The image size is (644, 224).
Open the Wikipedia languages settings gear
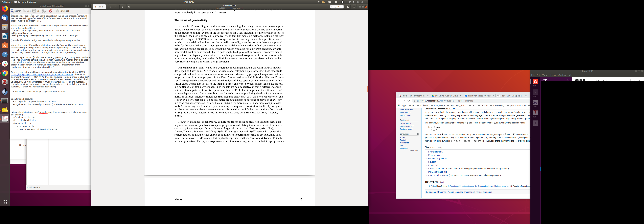point(417,134)
